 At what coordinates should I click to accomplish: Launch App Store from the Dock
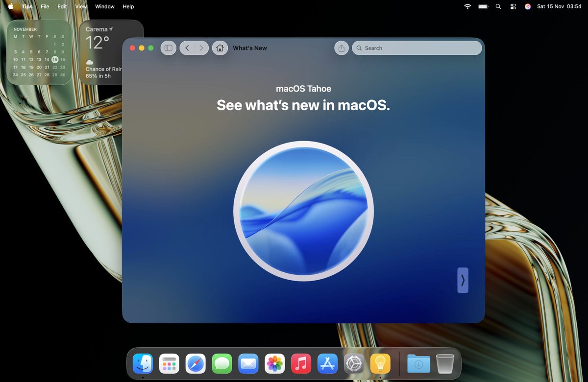[x=328, y=363]
